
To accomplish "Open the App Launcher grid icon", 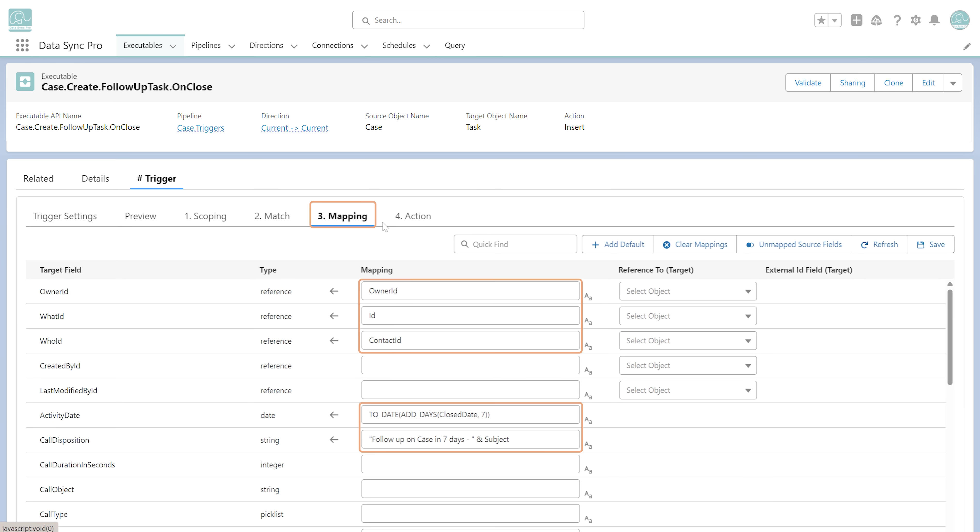I will tap(22, 45).
